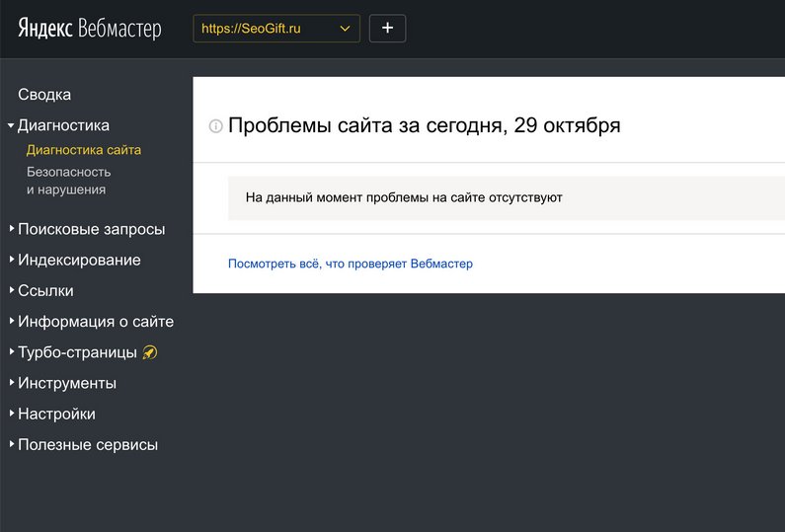Image resolution: width=785 pixels, height=532 pixels.
Task: Expand the Полезные сервисы section
Action: click(88, 444)
